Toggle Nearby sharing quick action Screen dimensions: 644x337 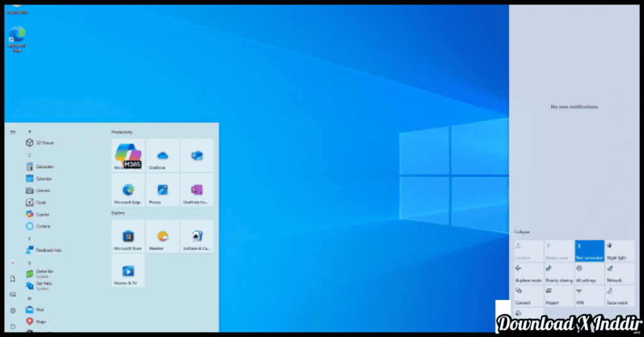[x=559, y=273]
